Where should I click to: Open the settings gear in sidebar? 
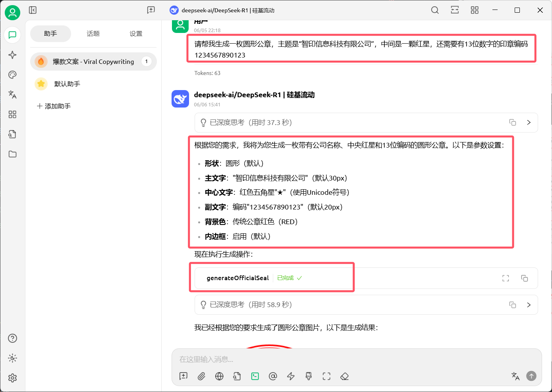coord(12,378)
